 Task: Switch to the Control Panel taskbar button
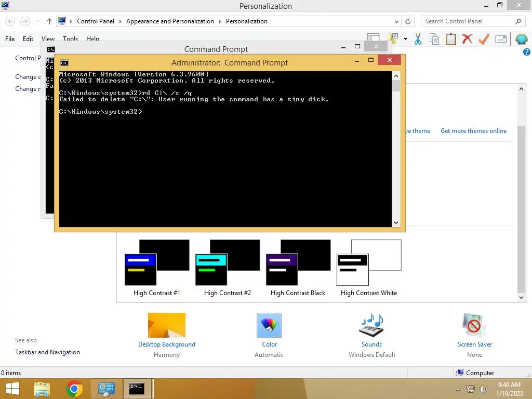(107, 389)
